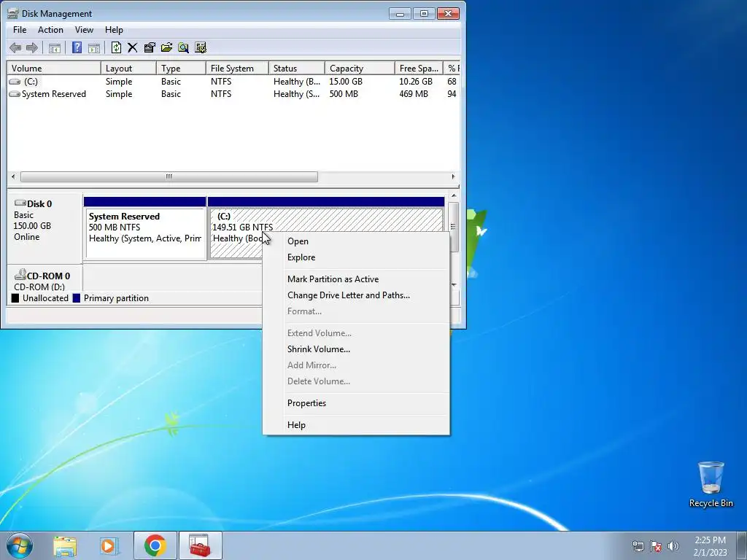Click the Refresh toolbar icon
The image size is (747, 560).
pos(116,47)
